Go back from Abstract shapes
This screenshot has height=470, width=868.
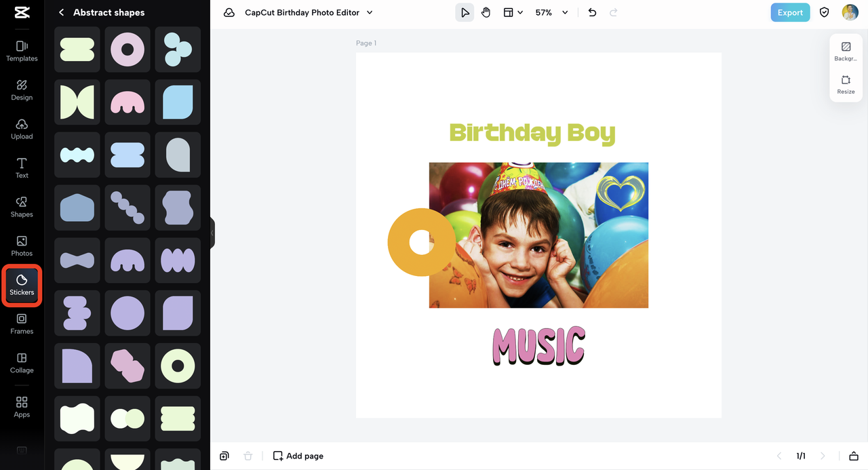click(x=62, y=12)
